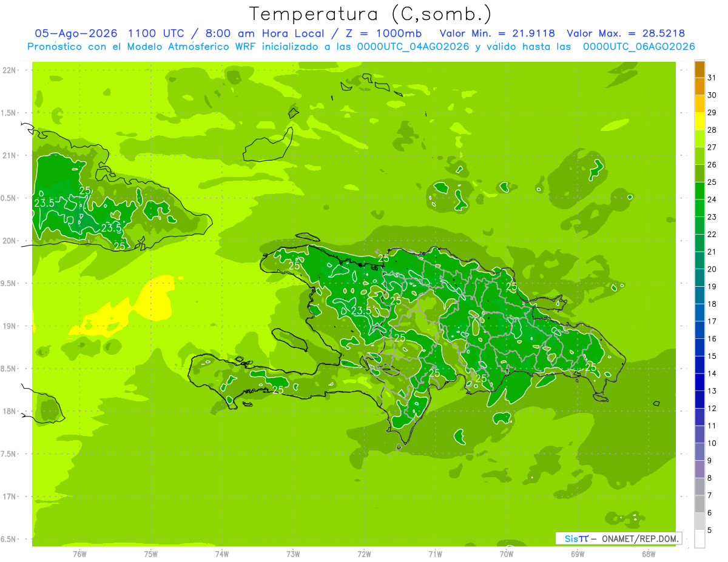Click the "69W" longitude label

pos(578,554)
